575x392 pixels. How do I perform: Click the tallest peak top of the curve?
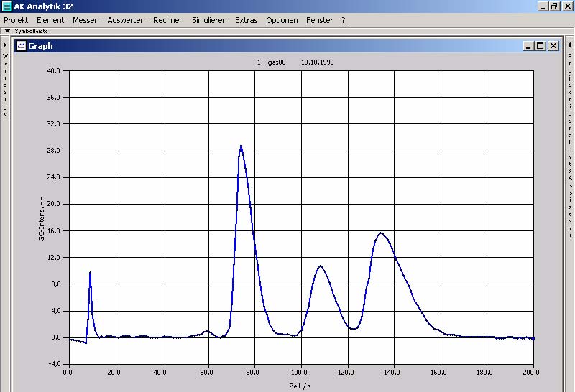(241, 146)
